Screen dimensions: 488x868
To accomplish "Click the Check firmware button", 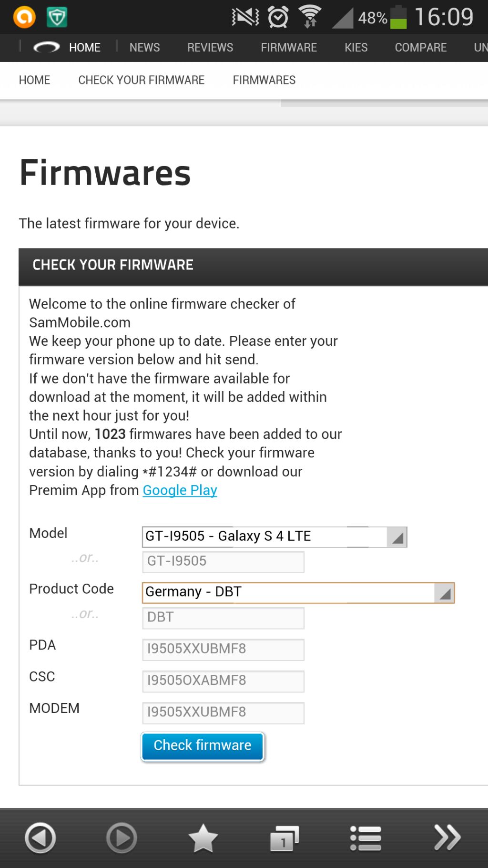I will (x=203, y=746).
